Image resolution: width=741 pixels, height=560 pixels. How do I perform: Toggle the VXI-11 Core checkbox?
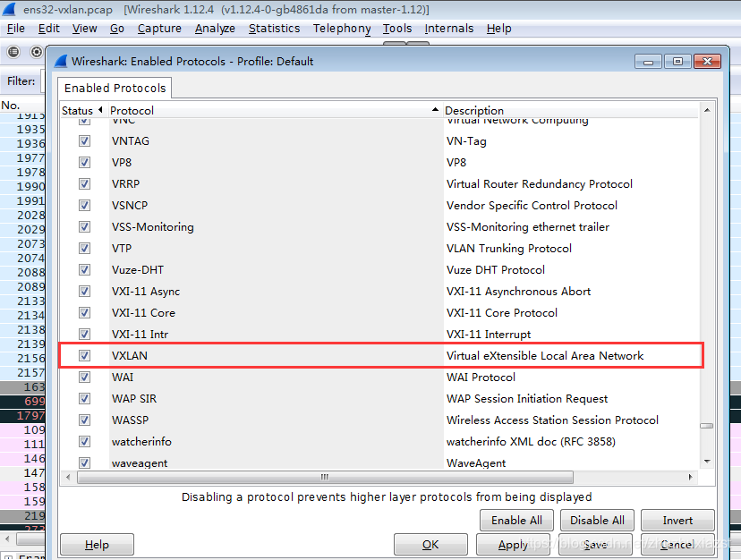85,313
